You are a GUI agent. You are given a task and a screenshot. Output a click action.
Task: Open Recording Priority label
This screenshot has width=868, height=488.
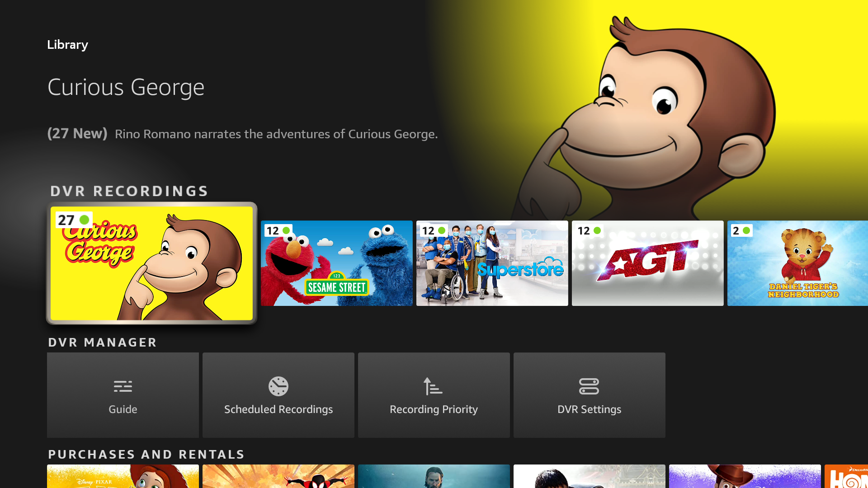(434, 409)
